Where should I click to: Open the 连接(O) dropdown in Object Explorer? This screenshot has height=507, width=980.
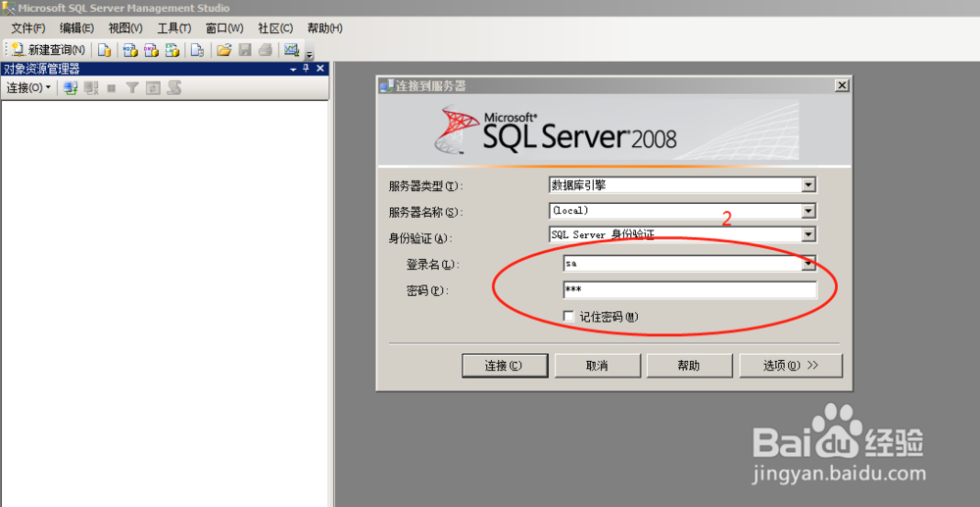click(28, 88)
